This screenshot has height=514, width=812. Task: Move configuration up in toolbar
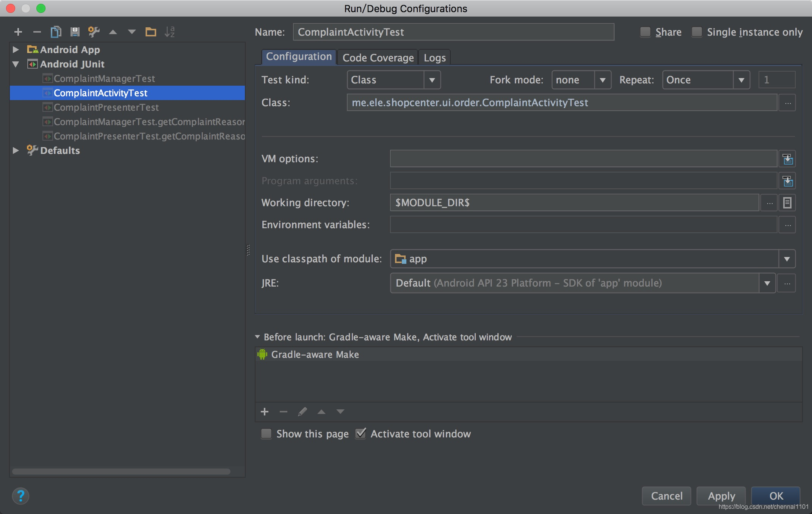click(113, 32)
